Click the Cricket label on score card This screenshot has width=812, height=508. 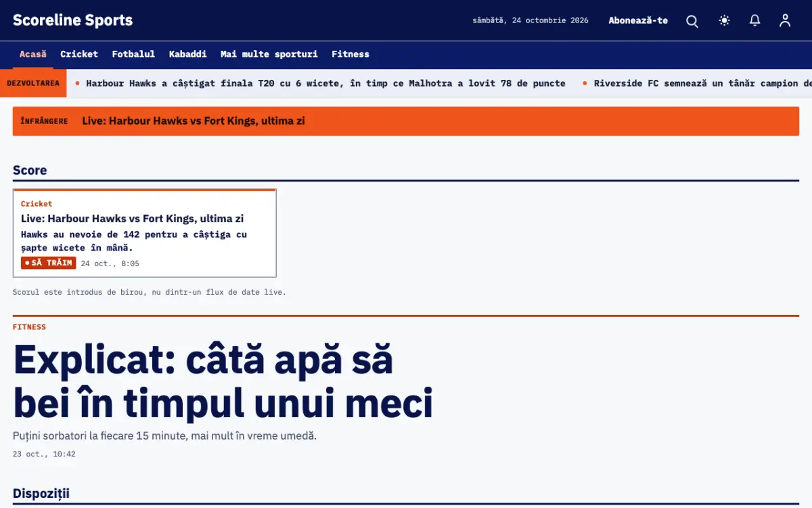tap(37, 204)
